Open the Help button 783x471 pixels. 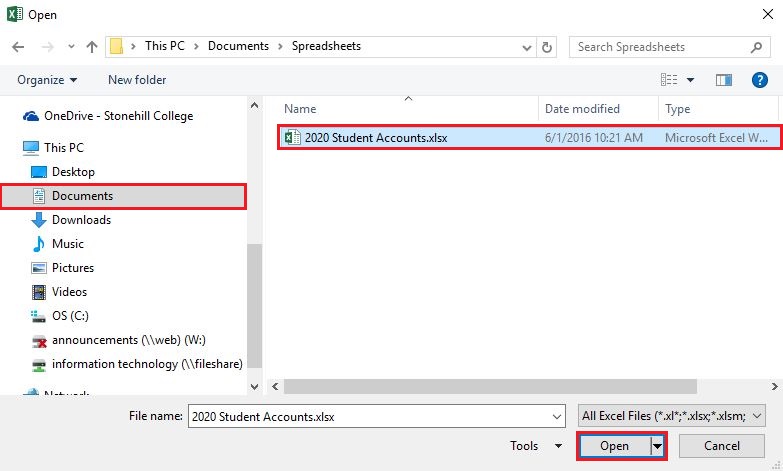760,80
